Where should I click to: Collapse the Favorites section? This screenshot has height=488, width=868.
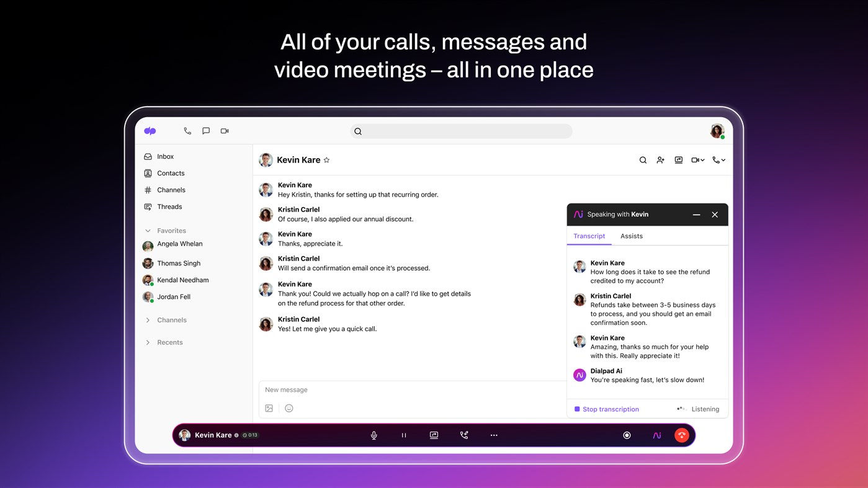148,230
